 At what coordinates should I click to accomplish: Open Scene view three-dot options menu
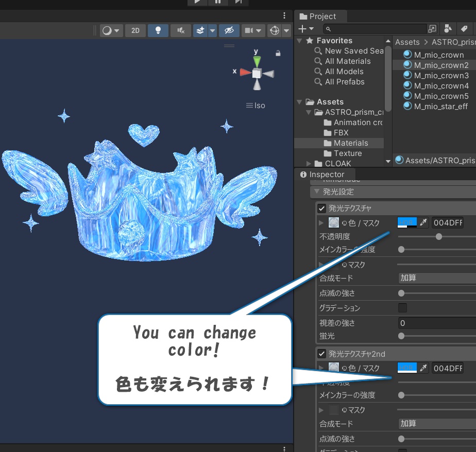(284, 15)
